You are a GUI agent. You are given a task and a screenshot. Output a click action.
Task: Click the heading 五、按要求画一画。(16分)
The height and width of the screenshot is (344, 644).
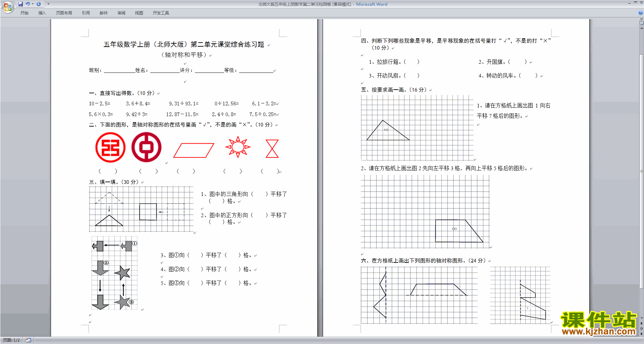(394, 90)
